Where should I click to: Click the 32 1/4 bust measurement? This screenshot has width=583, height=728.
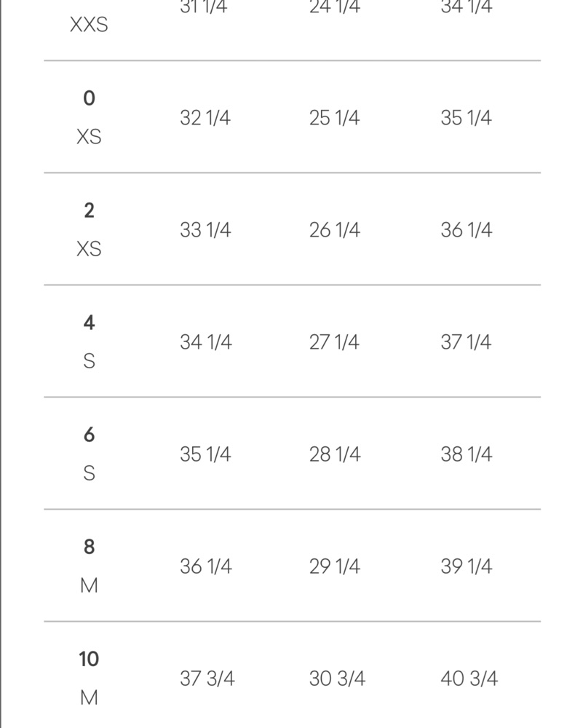205,117
